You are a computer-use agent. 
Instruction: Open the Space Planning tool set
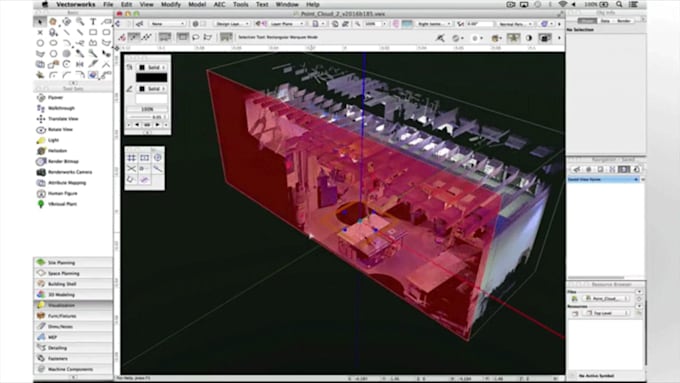click(x=73, y=273)
